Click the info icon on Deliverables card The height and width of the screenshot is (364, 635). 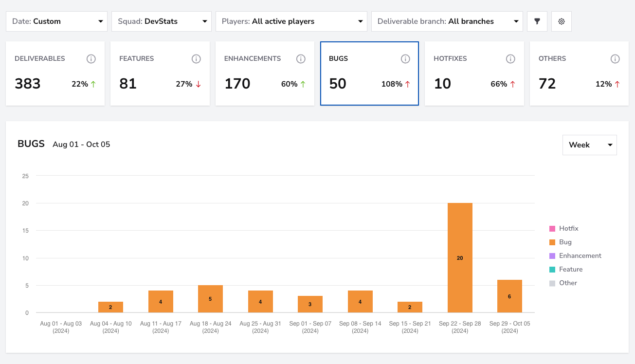91,59
